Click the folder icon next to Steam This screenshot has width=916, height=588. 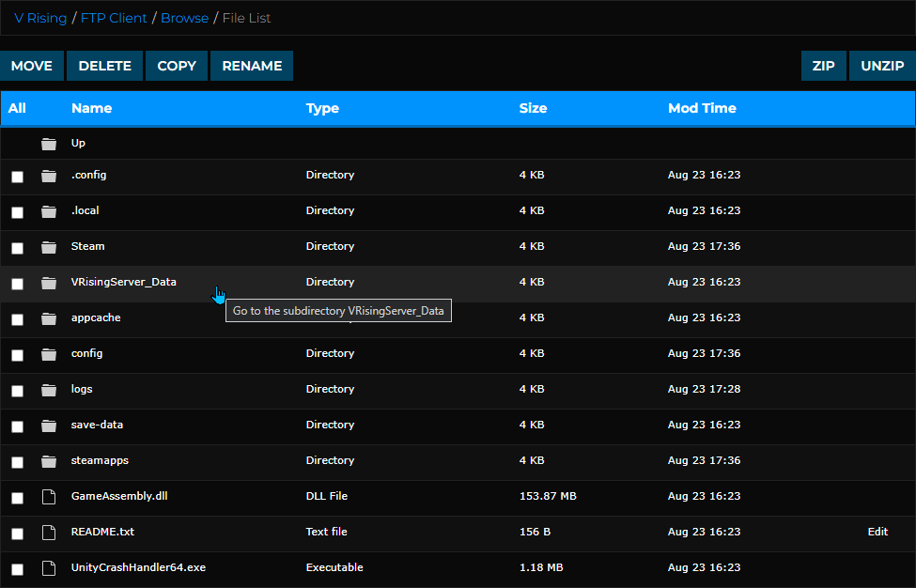click(48, 247)
